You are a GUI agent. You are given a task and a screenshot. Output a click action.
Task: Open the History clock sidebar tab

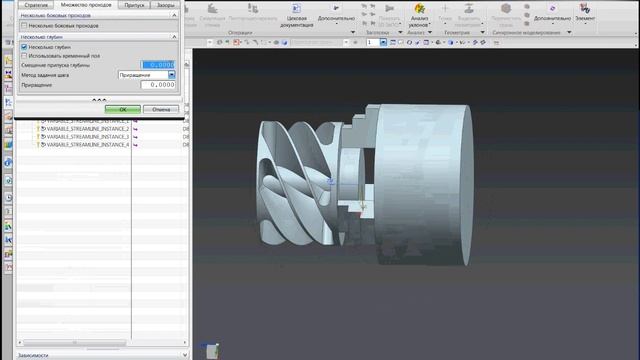8,198
